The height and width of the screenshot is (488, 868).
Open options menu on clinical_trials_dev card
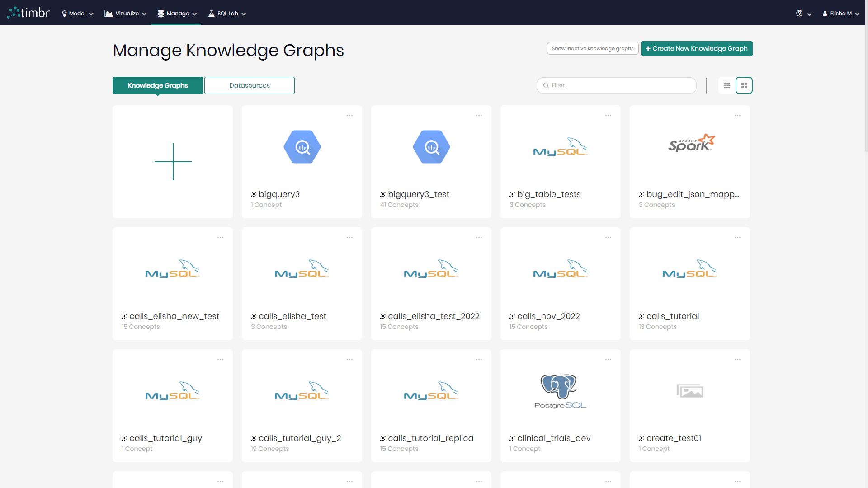coord(608,359)
